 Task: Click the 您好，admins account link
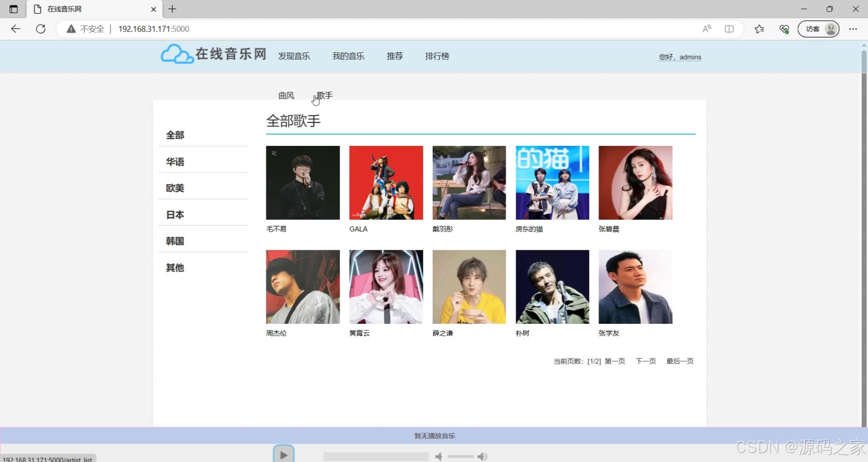click(681, 56)
